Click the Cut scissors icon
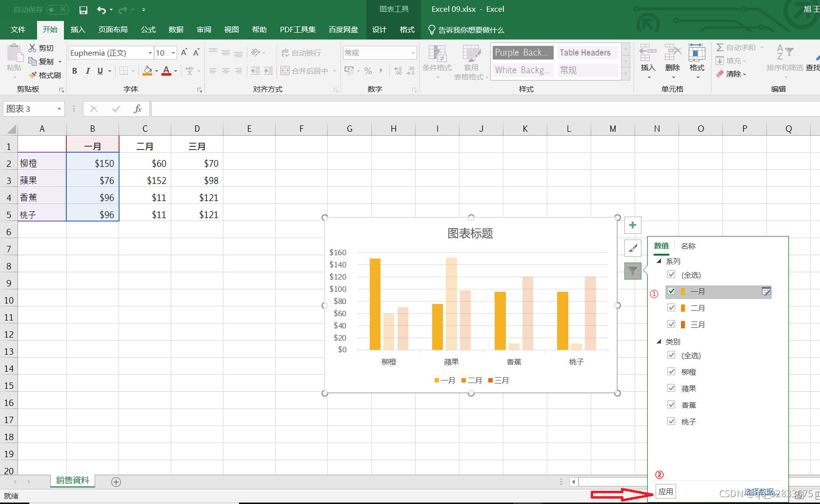 (x=32, y=48)
